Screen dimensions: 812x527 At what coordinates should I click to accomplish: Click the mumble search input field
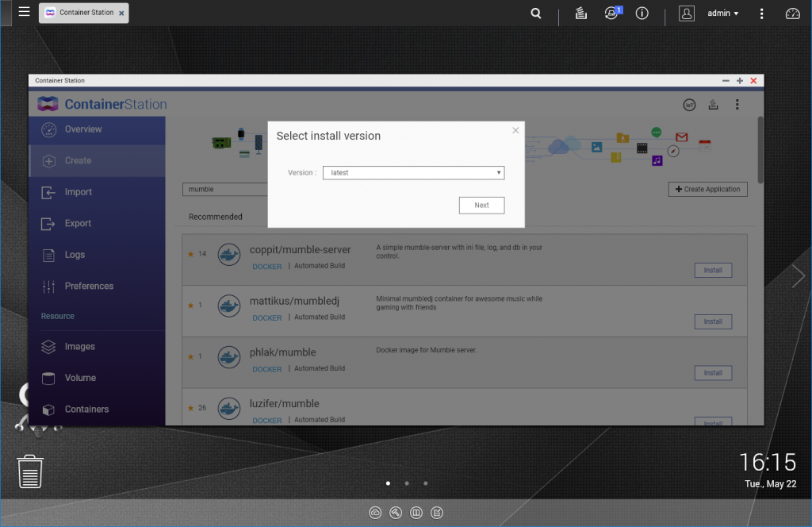coord(225,189)
